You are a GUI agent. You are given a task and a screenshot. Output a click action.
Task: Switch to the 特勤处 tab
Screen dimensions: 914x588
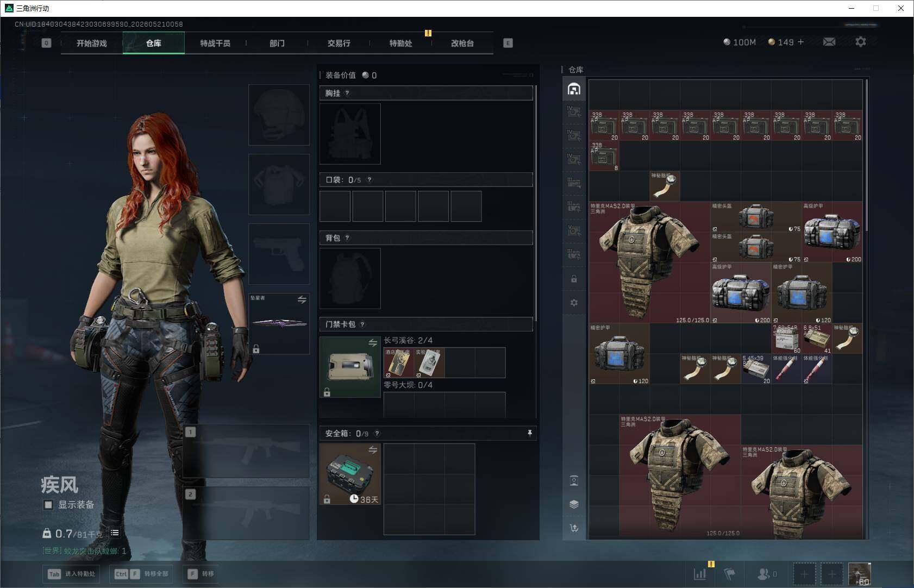(x=401, y=43)
